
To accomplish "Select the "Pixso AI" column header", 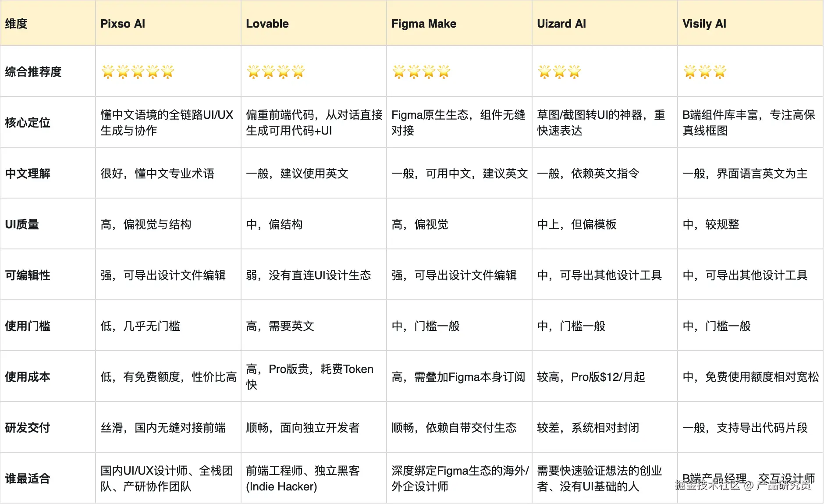I will tap(168, 23).
